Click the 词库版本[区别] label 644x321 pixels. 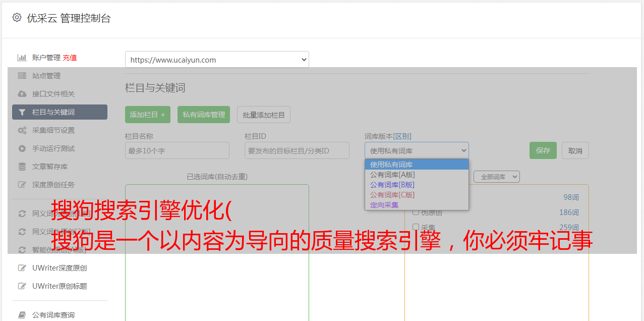pyautogui.click(x=388, y=136)
